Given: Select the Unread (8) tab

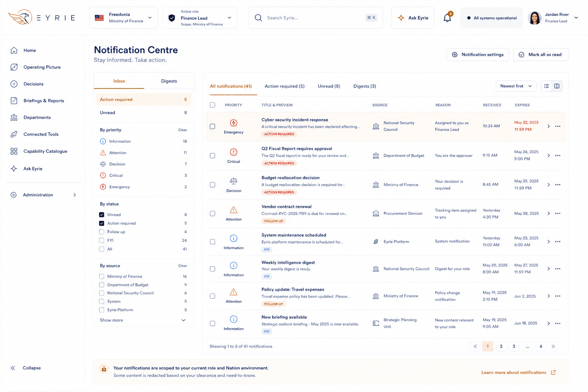Looking at the screenshot, I should click(x=329, y=87).
